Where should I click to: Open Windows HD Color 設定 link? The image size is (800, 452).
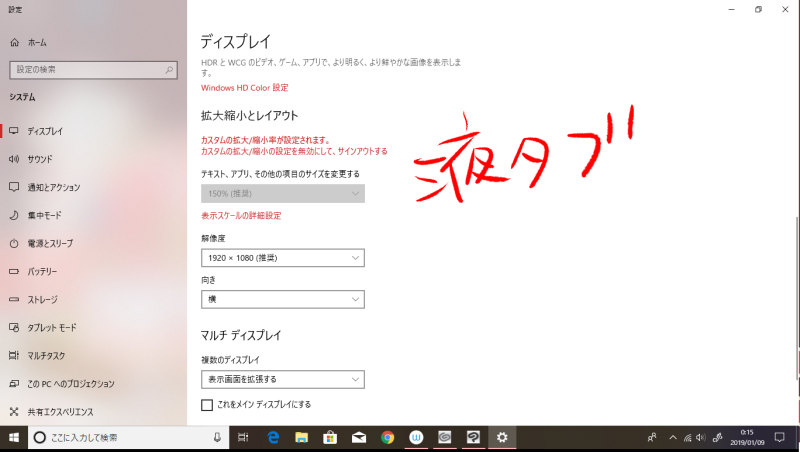(x=244, y=88)
